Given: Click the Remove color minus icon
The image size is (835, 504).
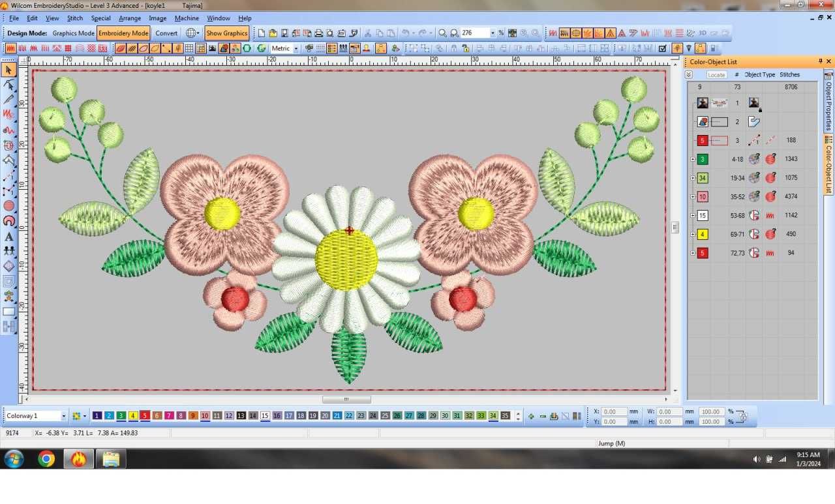Looking at the screenshot, I should pyautogui.click(x=543, y=416).
